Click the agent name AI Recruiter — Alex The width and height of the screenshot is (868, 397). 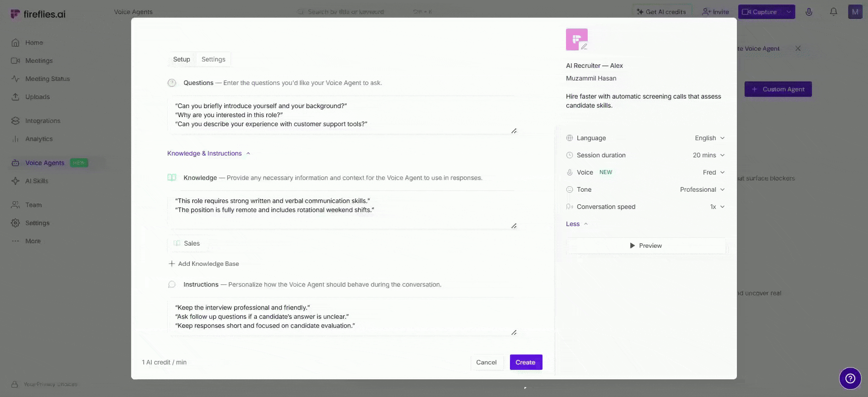point(594,66)
